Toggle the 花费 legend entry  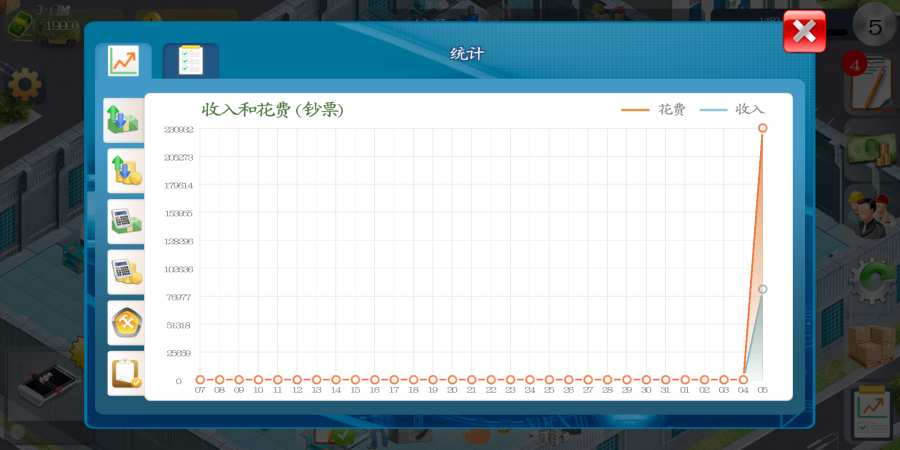click(x=653, y=110)
